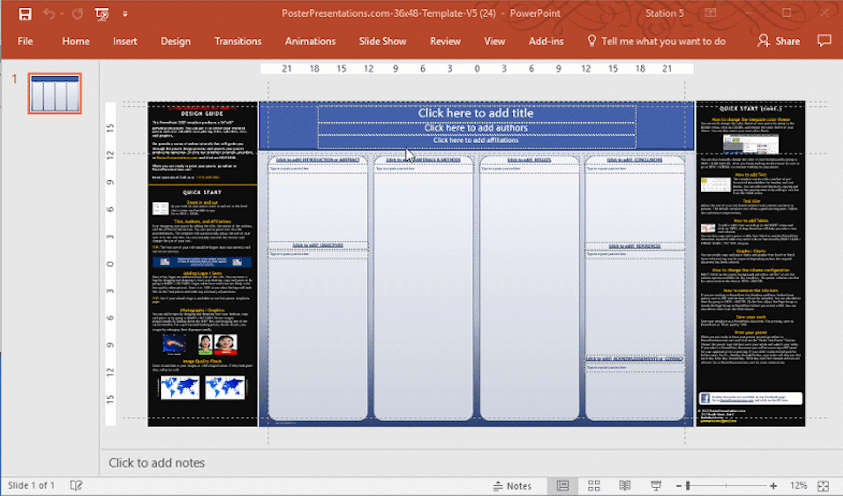Click the Save icon in quick access toolbar

click(25, 14)
